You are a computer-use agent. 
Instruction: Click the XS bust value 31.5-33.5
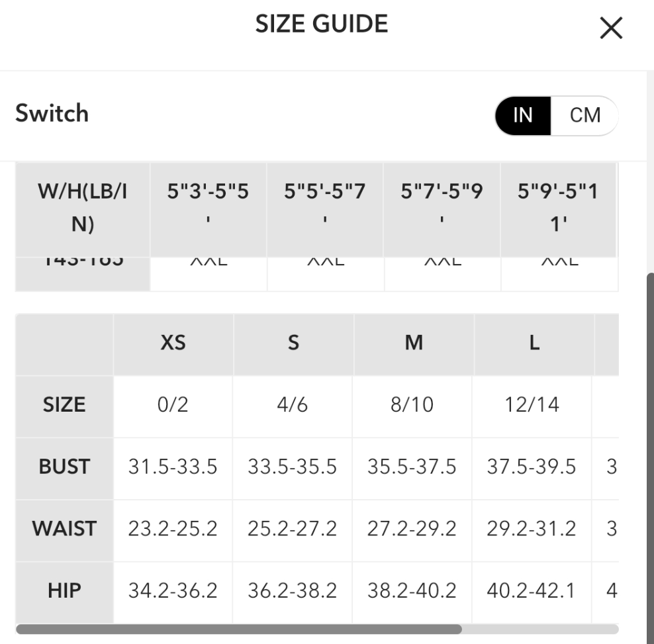(173, 467)
